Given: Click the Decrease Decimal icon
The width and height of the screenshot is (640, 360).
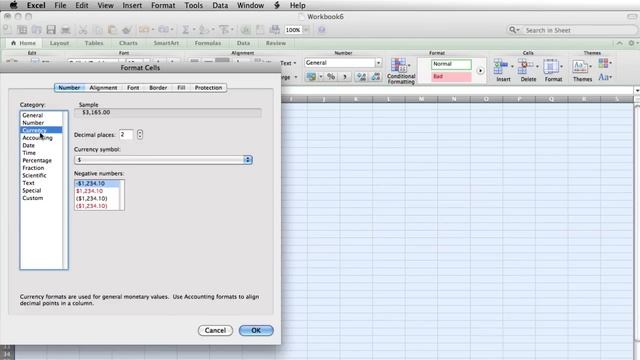Looking at the screenshot, I should coord(376,76).
